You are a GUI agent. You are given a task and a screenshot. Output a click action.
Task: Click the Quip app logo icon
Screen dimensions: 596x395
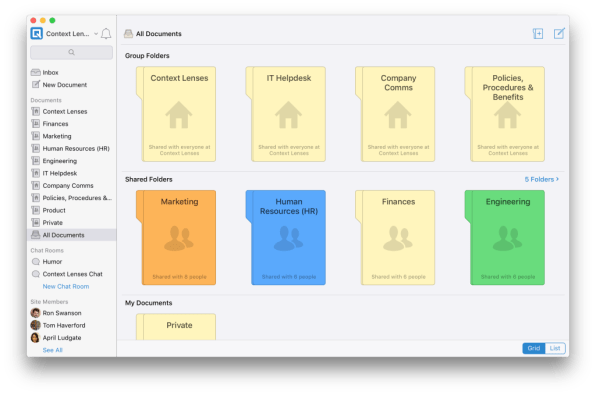coord(36,34)
